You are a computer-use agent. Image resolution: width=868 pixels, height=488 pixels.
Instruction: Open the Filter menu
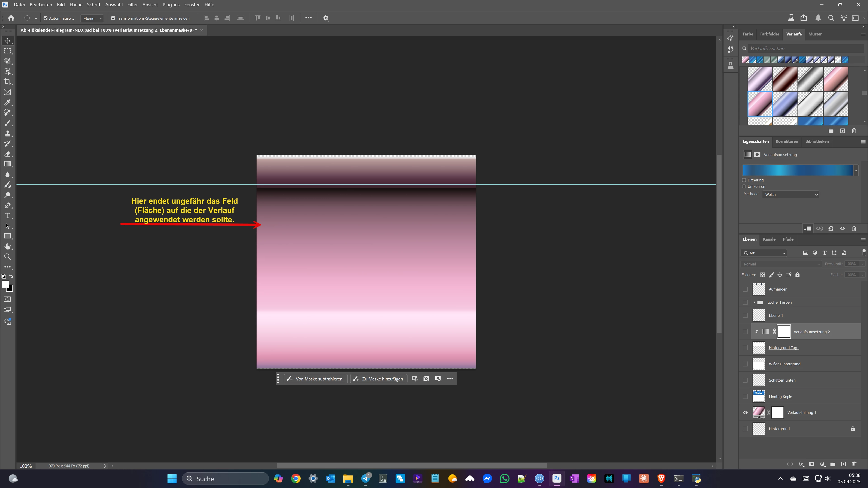(x=132, y=5)
